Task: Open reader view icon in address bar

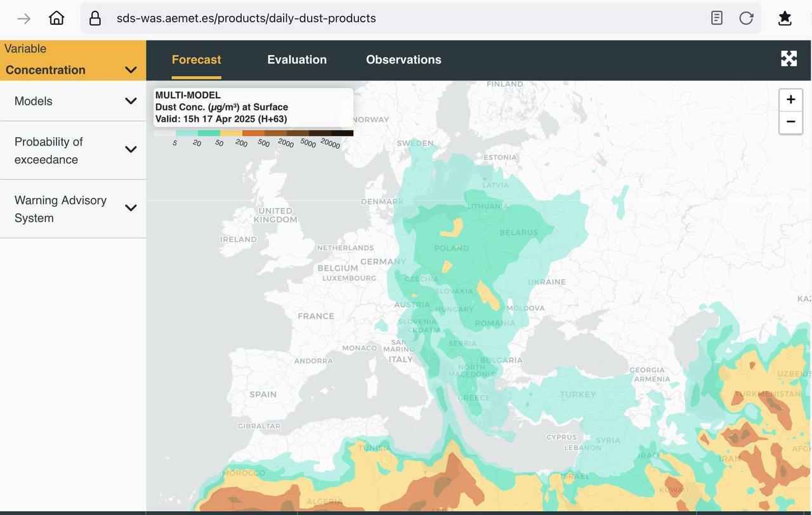Action: pos(717,18)
